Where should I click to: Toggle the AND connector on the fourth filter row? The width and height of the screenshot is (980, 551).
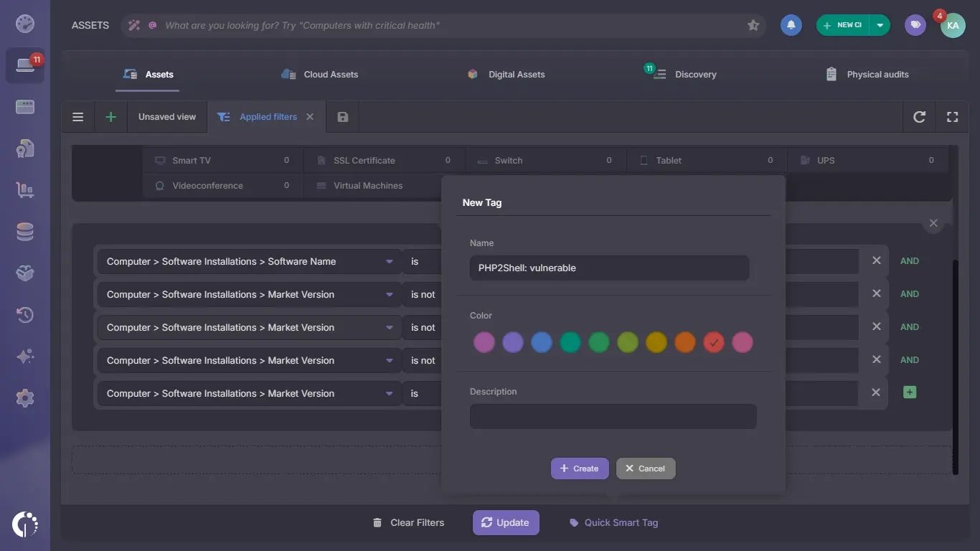910,360
